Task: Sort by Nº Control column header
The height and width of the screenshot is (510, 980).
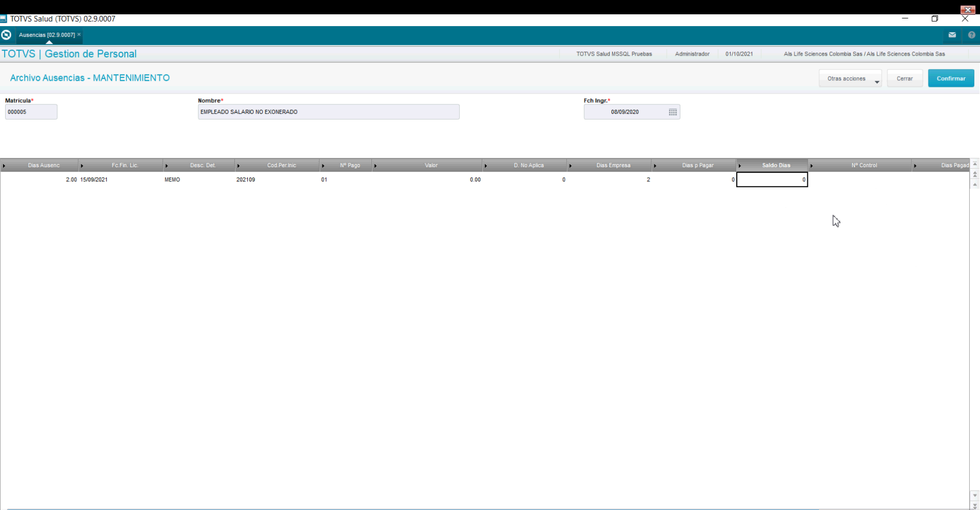Action: (860, 165)
